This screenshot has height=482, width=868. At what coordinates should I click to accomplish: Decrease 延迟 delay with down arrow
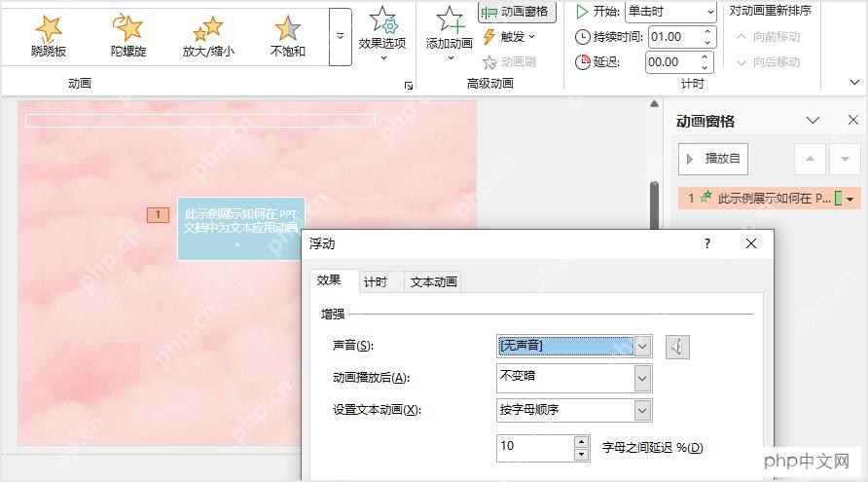coord(705,67)
